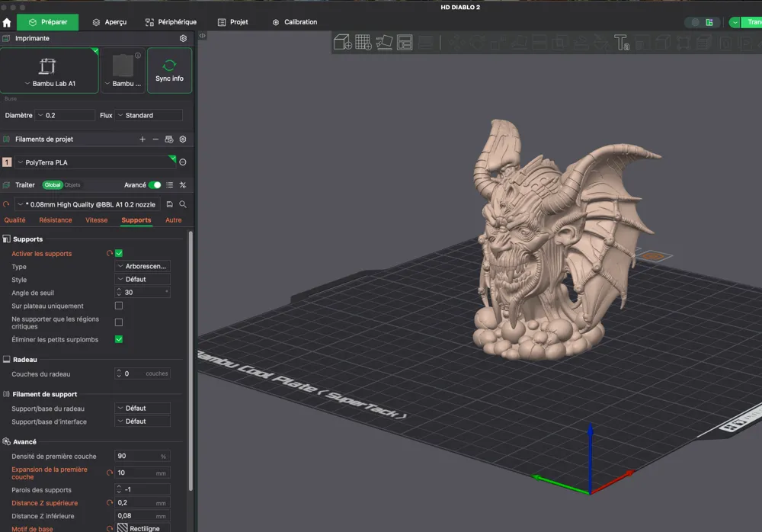Click the Add plate grid icon
Image resolution: width=762 pixels, height=532 pixels.
click(363, 43)
